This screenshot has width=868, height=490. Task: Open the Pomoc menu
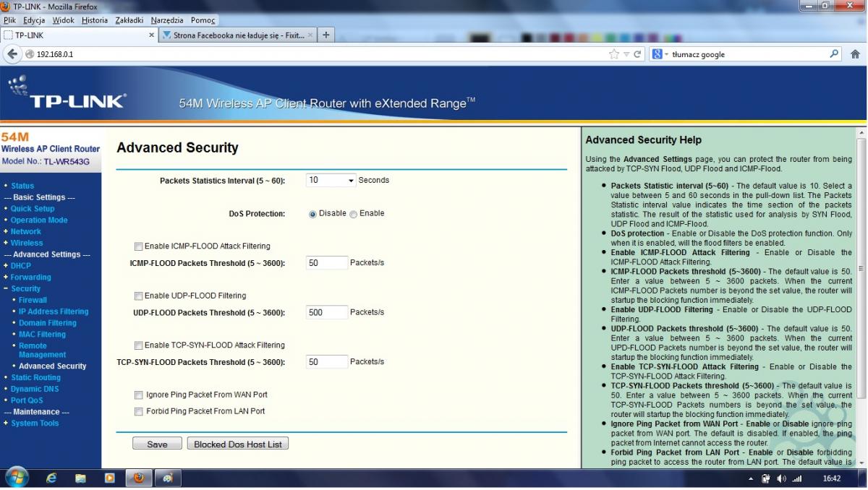click(203, 20)
